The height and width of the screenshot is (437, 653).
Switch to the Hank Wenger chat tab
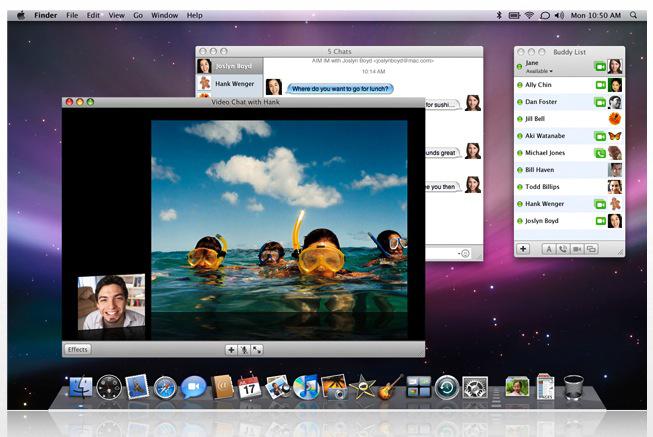(229, 83)
